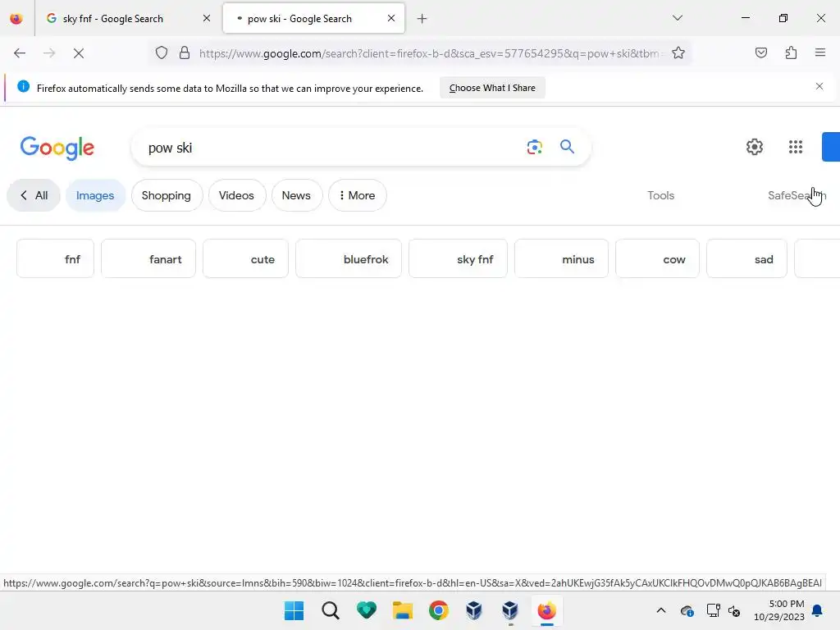Switch to News results
This screenshot has height=630, width=840.
click(x=297, y=195)
